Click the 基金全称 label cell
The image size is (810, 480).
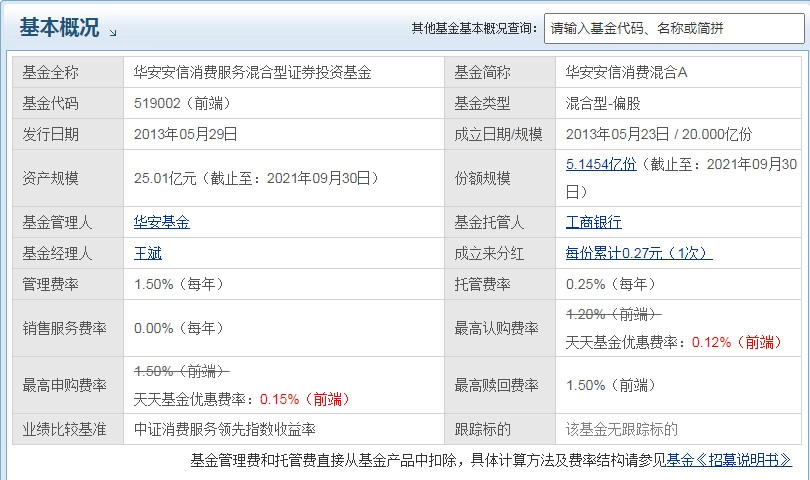click(x=68, y=72)
